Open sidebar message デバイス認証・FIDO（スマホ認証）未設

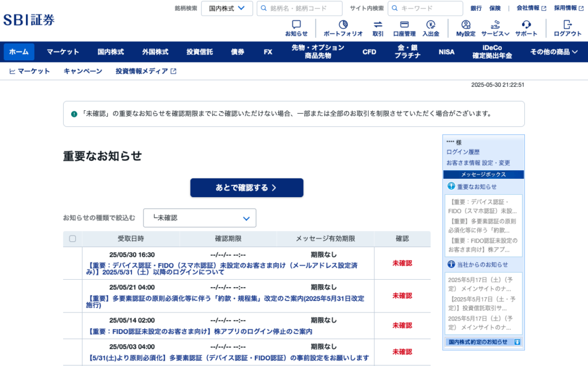[482, 206]
